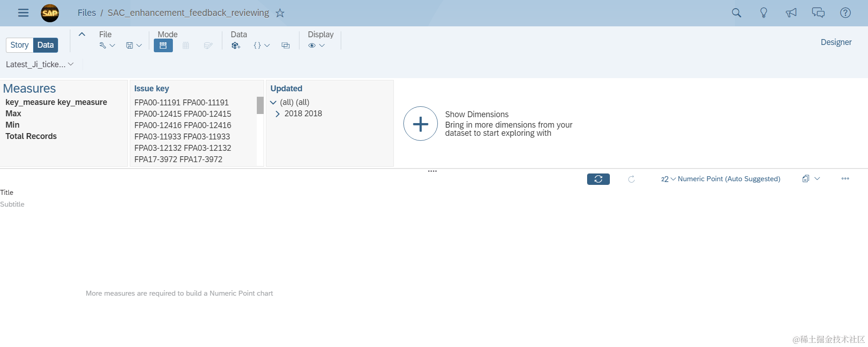Open dropdown arrow next to wrench
The width and height of the screenshot is (868, 347).
tap(113, 45)
